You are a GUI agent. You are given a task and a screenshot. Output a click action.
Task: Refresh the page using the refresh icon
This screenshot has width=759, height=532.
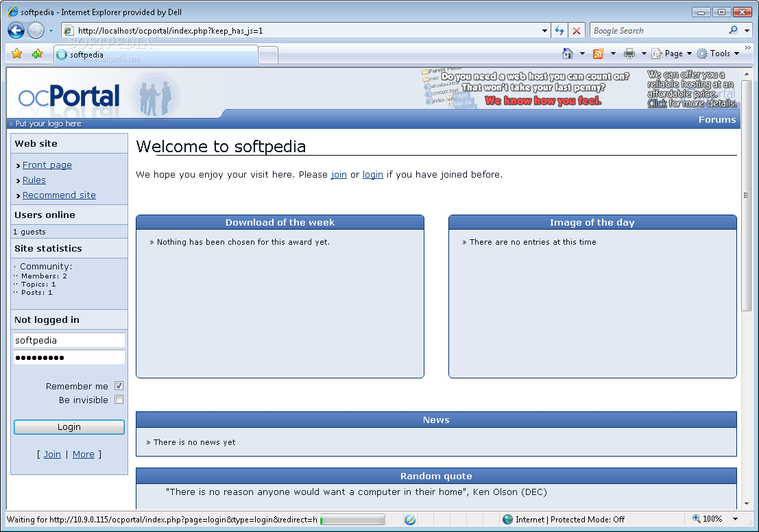pyautogui.click(x=559, y=30)
